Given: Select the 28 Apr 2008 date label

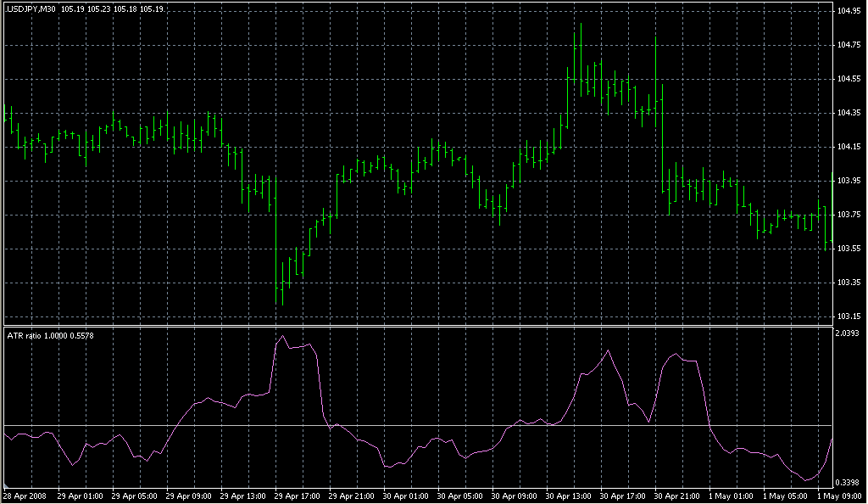Looking at the screenshot, I should 25,495.
